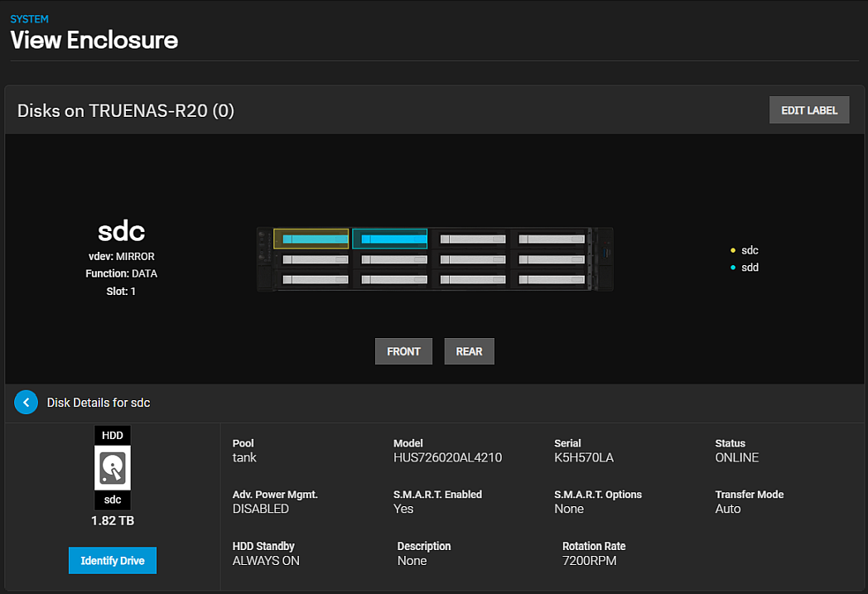Click the 'Function: DATA' line
Image resolution: width=868 pixels, height=594 pixels.
point(121,273)
